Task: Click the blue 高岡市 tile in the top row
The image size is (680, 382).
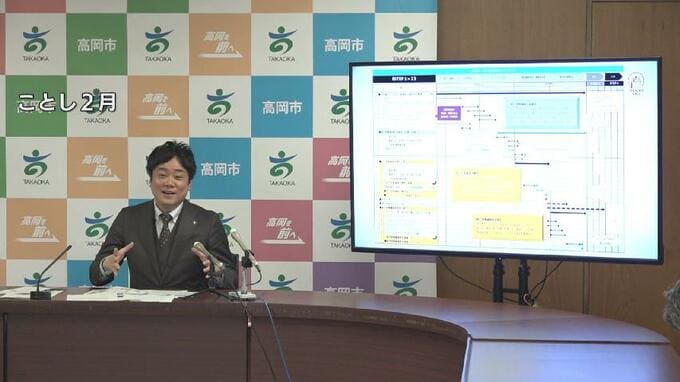Action: [x=343, y=44]
